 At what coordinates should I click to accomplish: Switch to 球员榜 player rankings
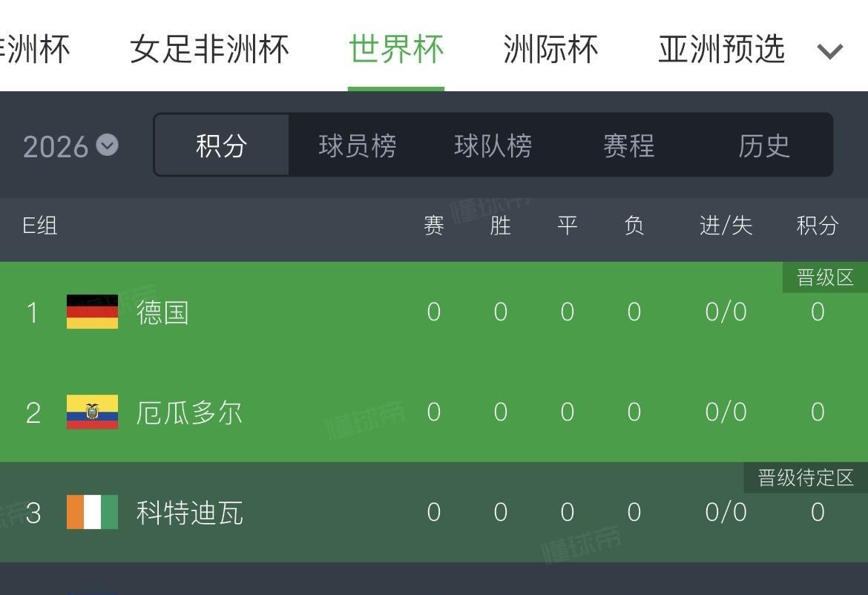coord(357,145)
